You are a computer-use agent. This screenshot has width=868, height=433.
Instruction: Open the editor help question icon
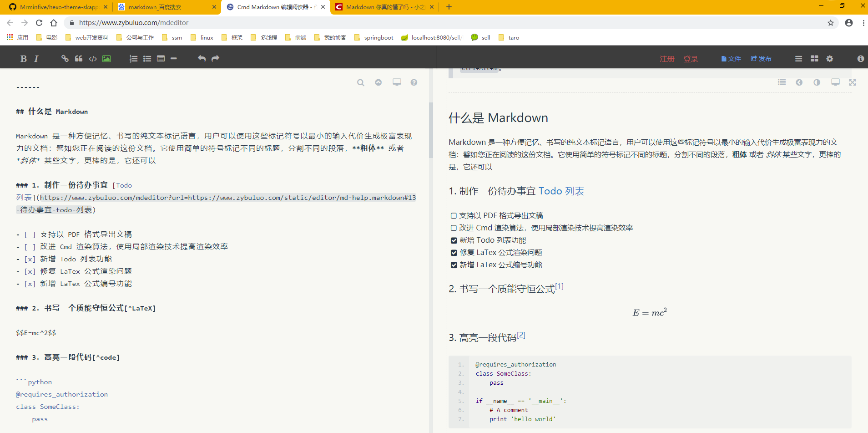(x=414, y=82)
